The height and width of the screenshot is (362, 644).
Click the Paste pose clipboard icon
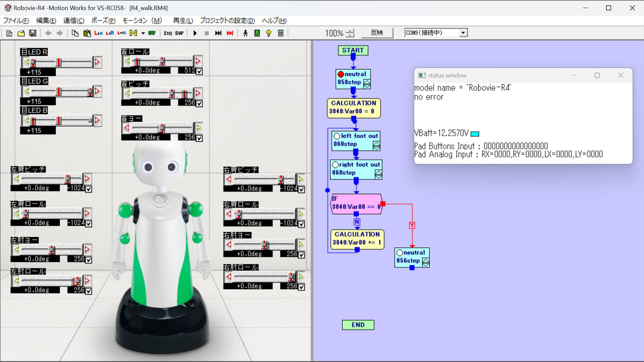87,33
